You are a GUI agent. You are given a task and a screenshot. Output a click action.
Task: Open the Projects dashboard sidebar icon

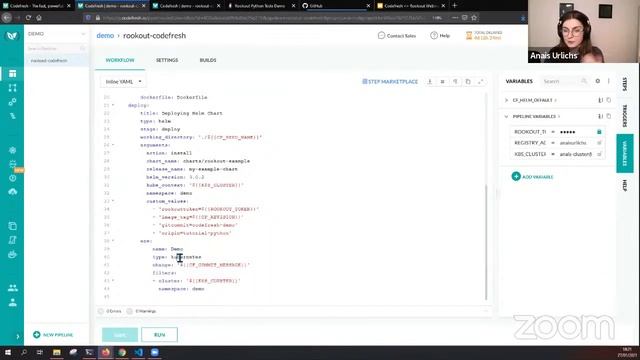point(13,74)
